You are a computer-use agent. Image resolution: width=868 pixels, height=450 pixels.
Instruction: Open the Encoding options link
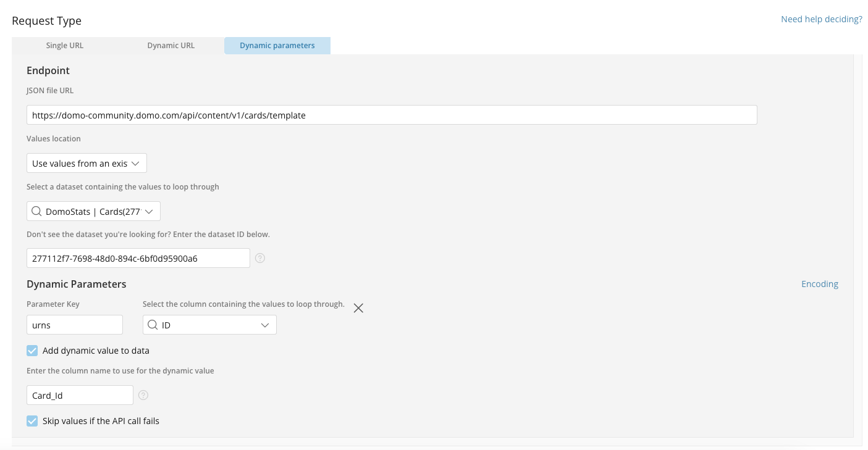[820, 284]
